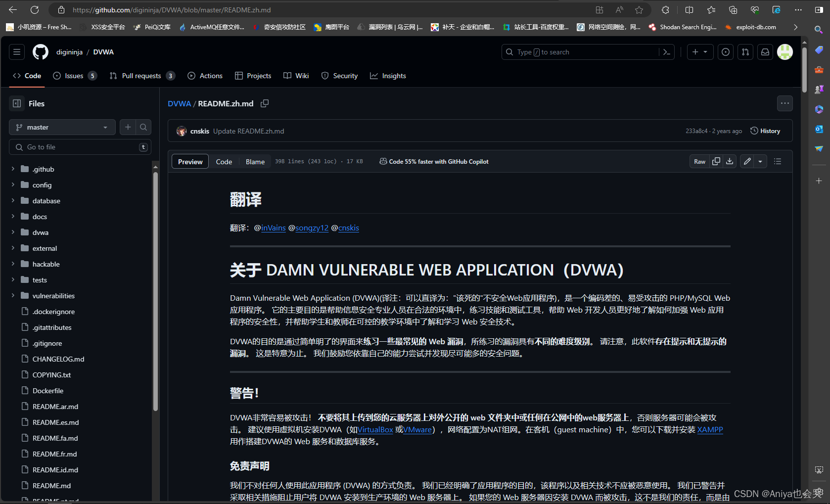Open the user avatar menu
Image resolution: width=830 pixels, height=504 pixels.
[x=785, y=52]
